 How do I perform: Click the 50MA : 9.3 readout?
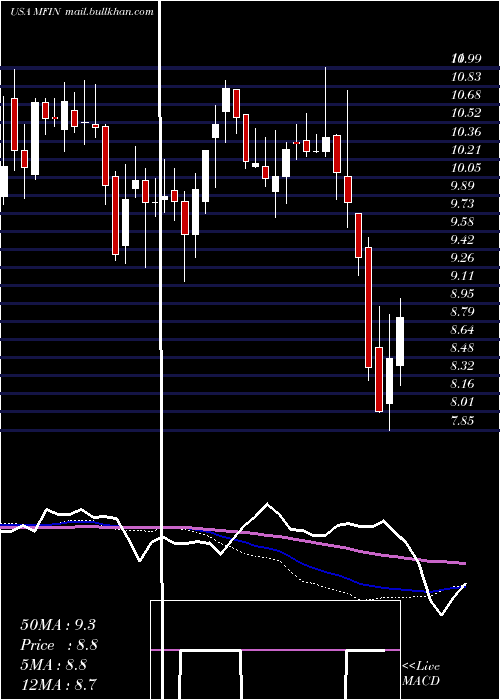click(x=58, y=625)
